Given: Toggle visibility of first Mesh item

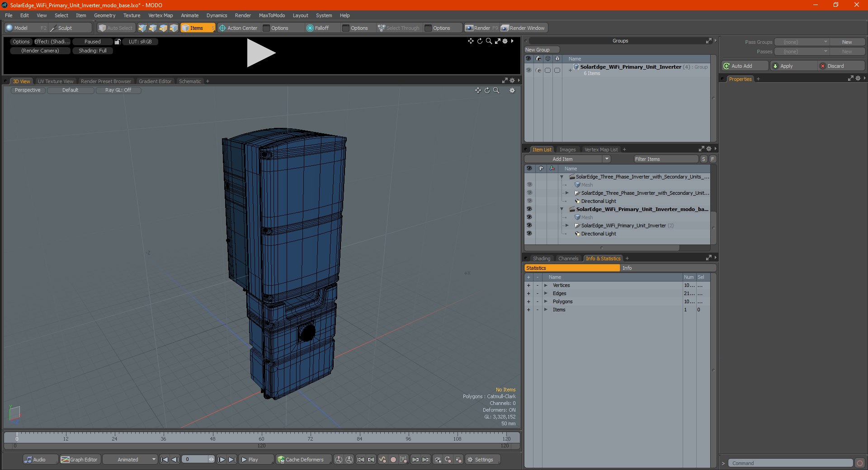Looking at the screenshot, I should pyautogui.click(x=529, y=185).
